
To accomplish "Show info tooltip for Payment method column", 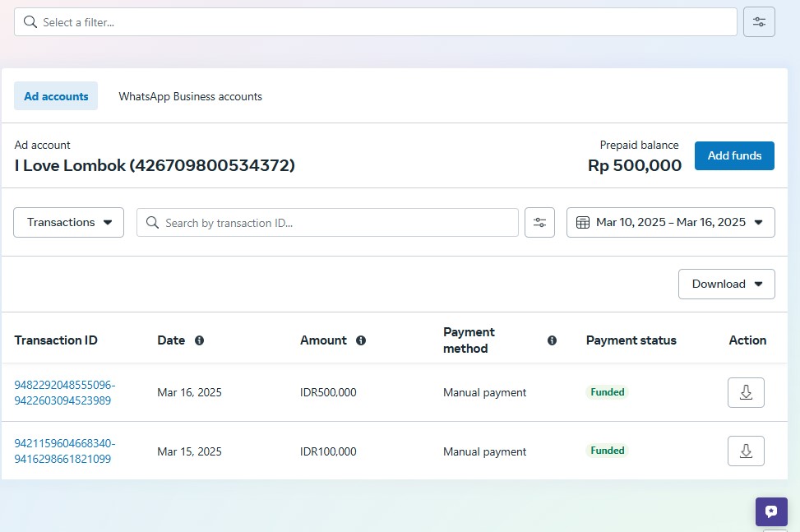I will 552,340.
